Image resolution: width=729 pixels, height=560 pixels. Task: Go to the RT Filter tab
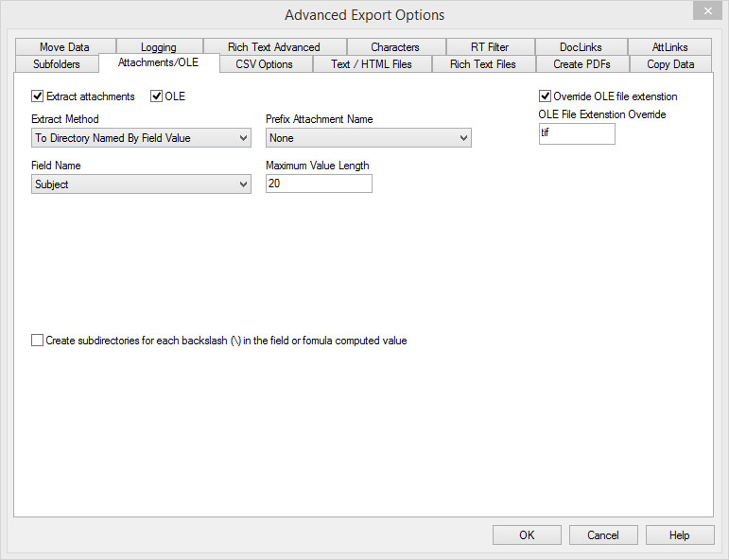(490, 47)
